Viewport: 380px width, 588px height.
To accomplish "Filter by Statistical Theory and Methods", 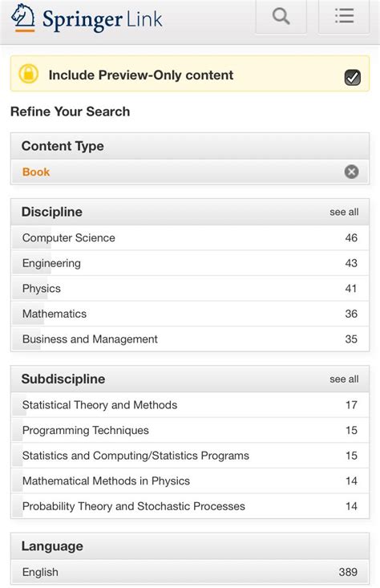I will point(190,405).
